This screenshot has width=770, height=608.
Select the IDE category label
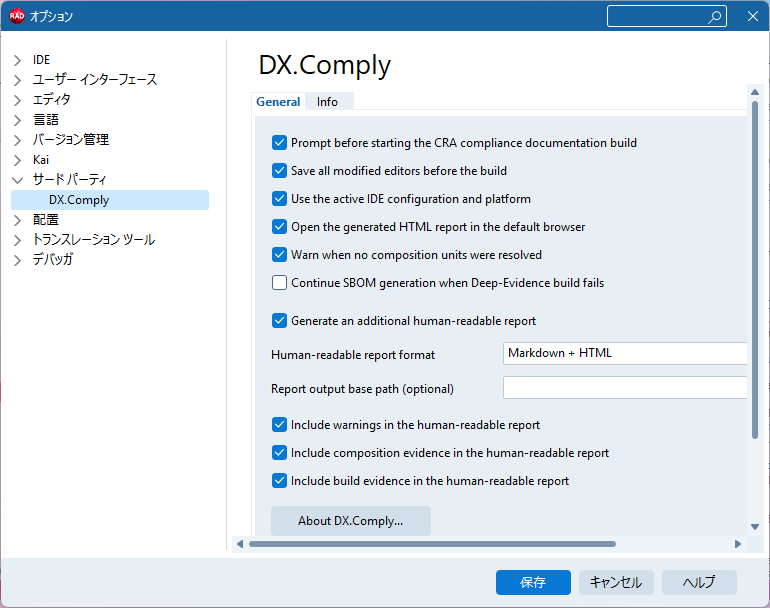coord(41,60)
